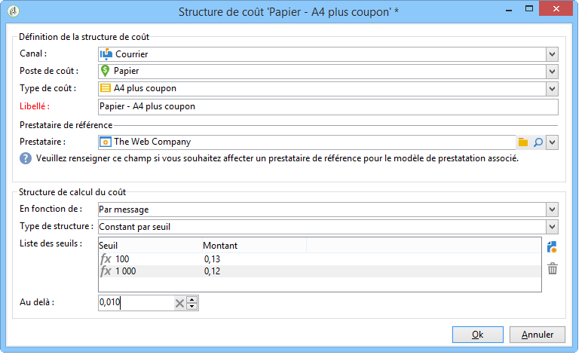
Task: Click the help question mark icon
Action: pyautogui.click(x=26, y=158)
